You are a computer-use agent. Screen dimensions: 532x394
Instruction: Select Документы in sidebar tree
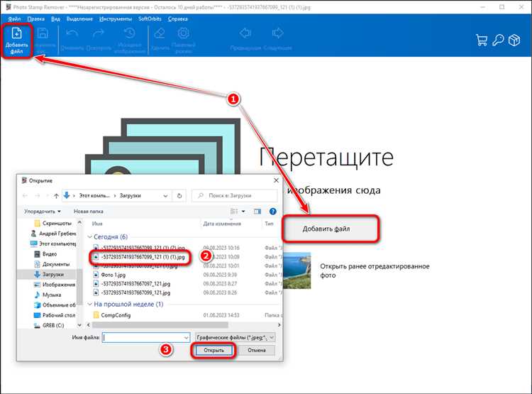pos(52,264)
